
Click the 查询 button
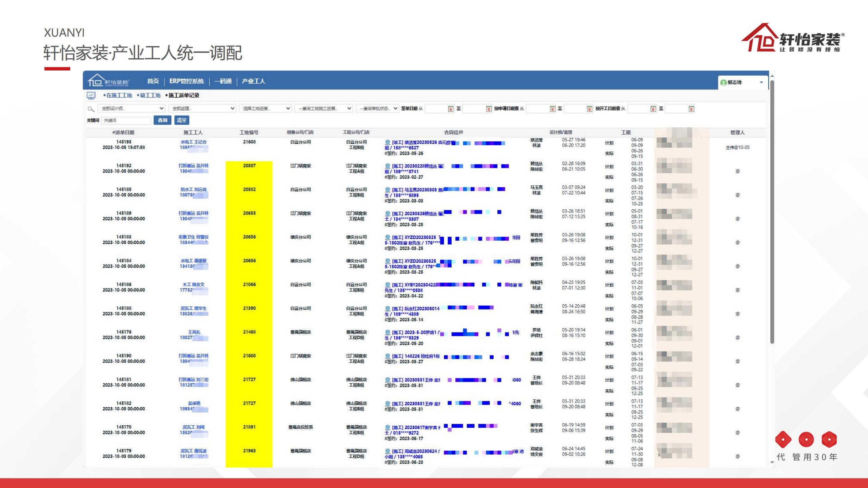click(162, 120)
